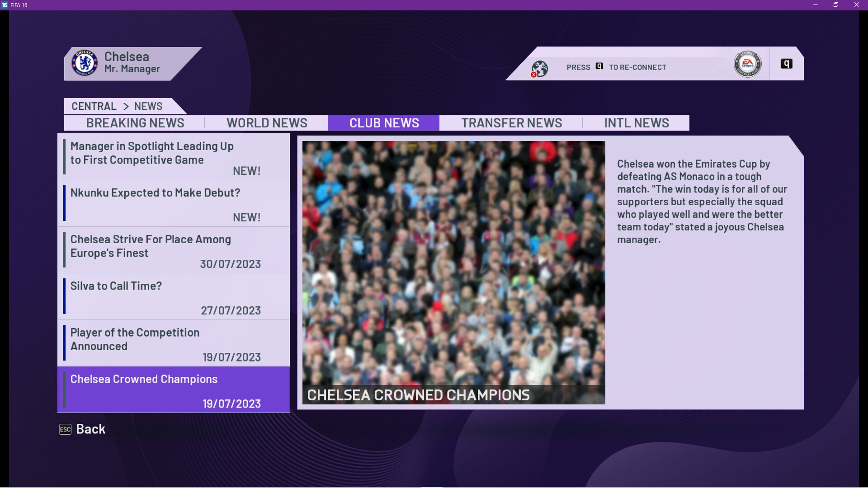Click the Chelsea club crest icon
Image resolution: width=868 pixels, height=488 pixels.
coord(85,63)
